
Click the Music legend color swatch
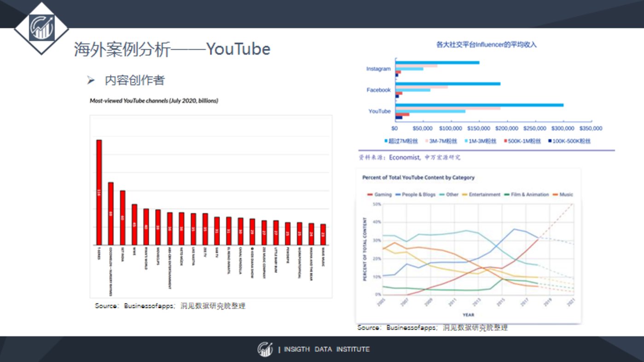pos(556,195)
